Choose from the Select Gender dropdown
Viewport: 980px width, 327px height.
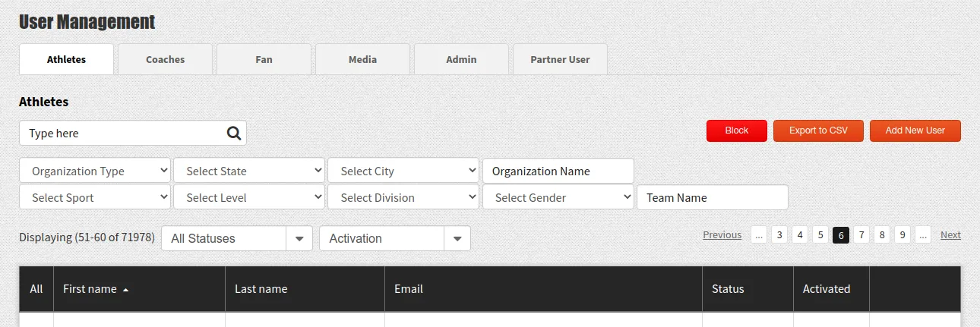pos(558,197)
